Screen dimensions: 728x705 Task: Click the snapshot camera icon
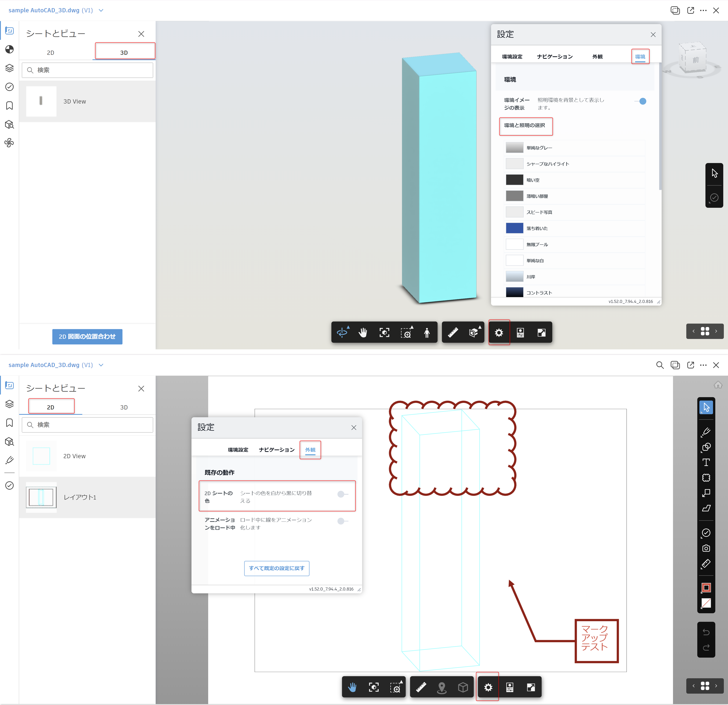click(706, 548)
